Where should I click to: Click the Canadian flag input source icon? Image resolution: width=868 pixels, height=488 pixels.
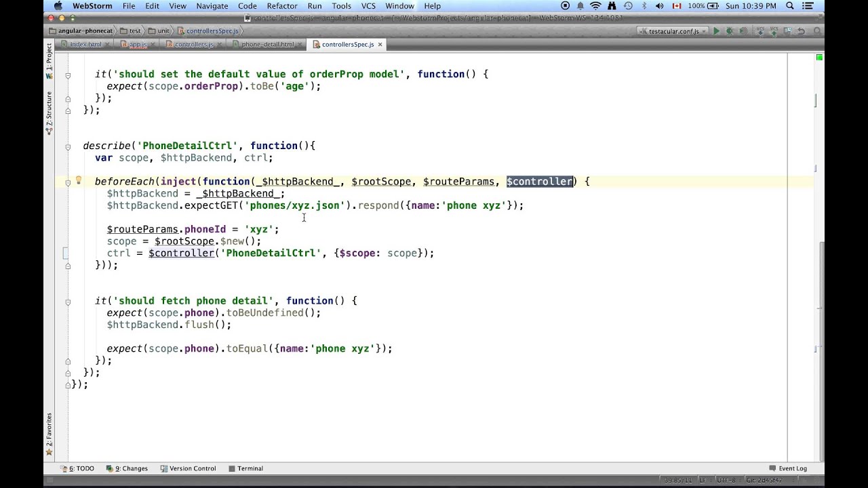pyautogui.click(x=676, y=6)
